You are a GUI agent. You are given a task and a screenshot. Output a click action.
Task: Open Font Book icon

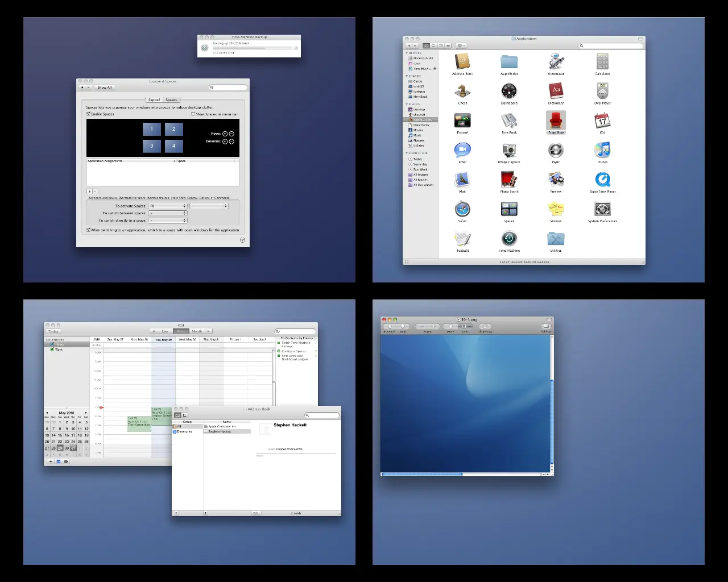coord(509,120)
